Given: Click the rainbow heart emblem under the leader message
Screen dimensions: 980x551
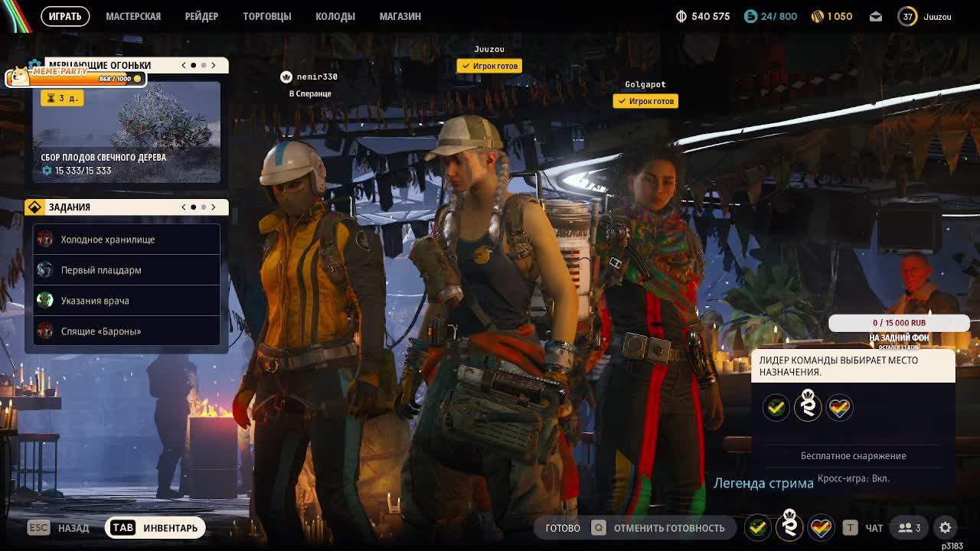Looking at the screenshot, I should point(839,407).
